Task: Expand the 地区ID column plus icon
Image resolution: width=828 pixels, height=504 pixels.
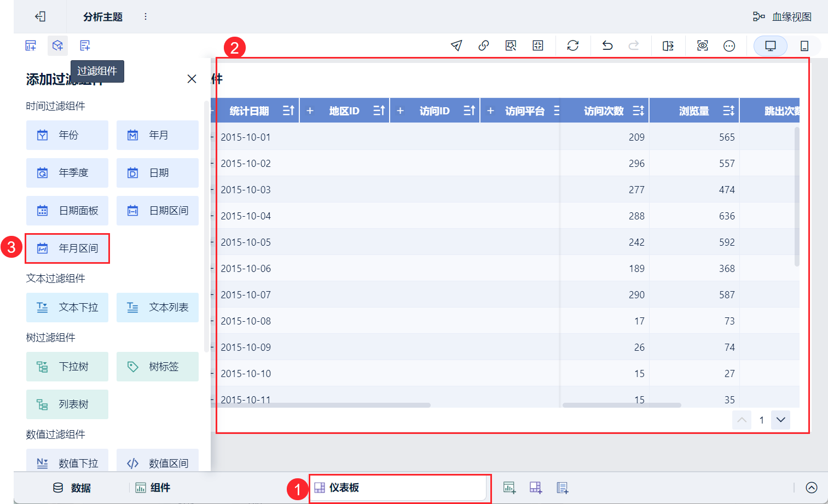Action: pyautogui.click(x=310, y=111)
